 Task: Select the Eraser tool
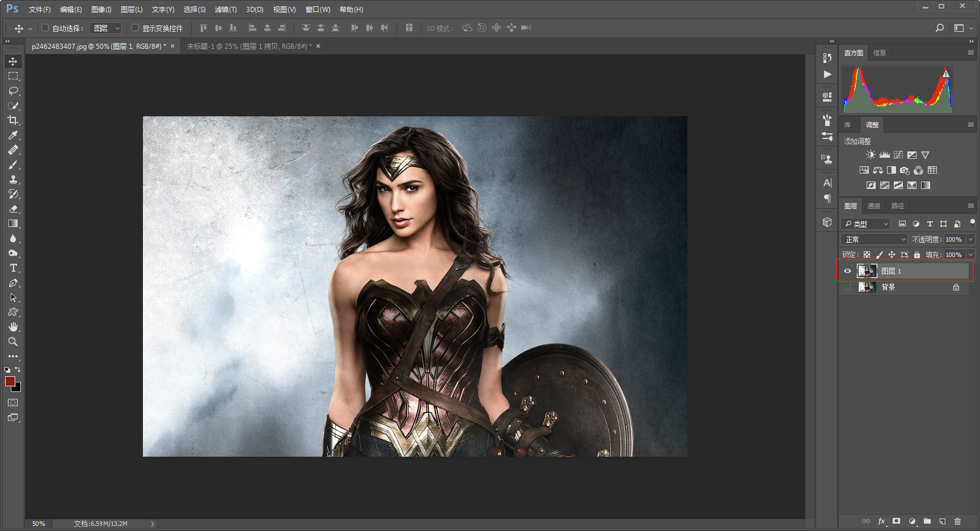coord(13,209)
